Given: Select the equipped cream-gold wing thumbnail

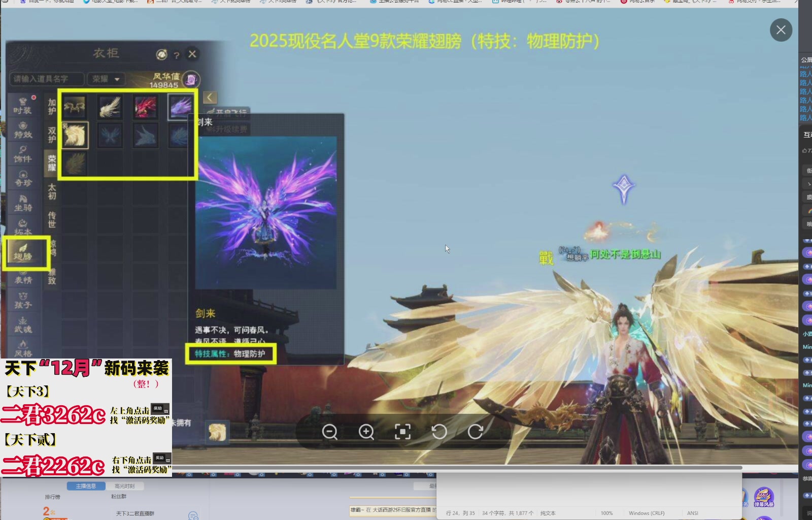Looking at the screenshot, I should coord(75,135).
